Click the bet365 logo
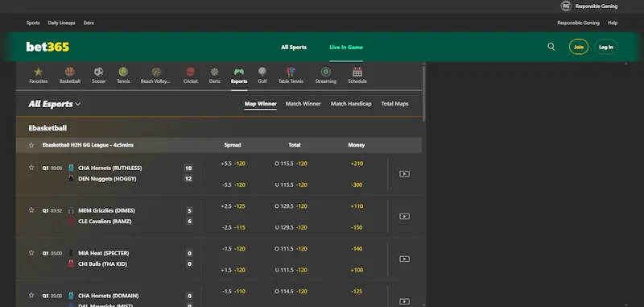This screenshot has width=644, height=307. 47,48
